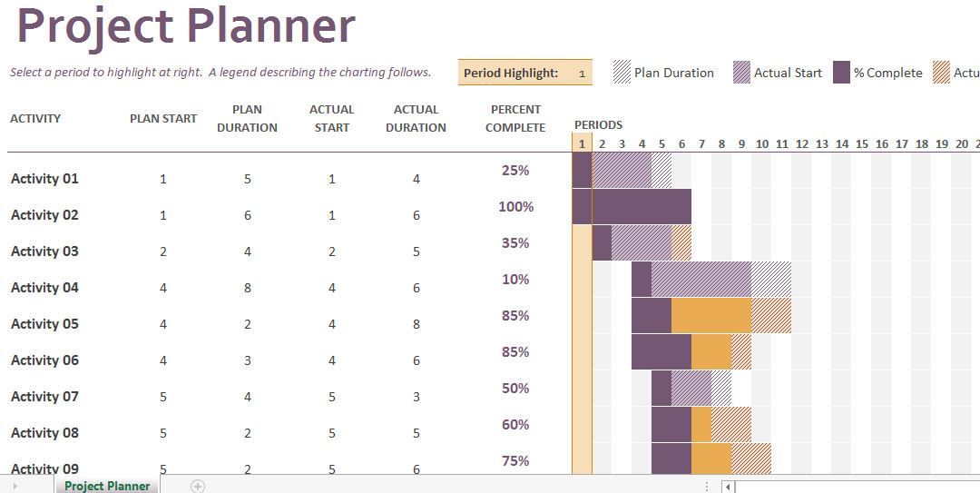Click the horizontal scrollbar left arrow

[x=728, y=487]
